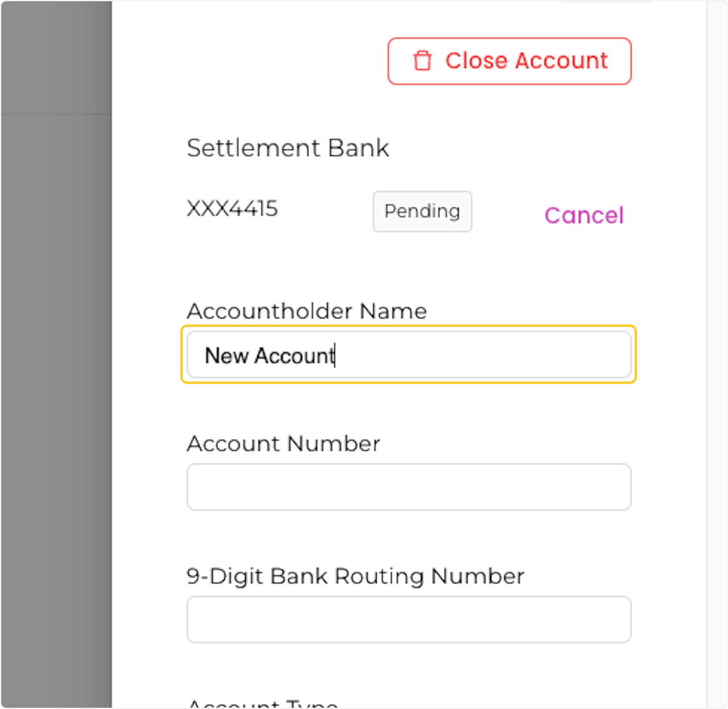The height and width of the screenshot is (709, 728).
Task: Select the Pending badge next to XXX4415
Action: (422, 211)
